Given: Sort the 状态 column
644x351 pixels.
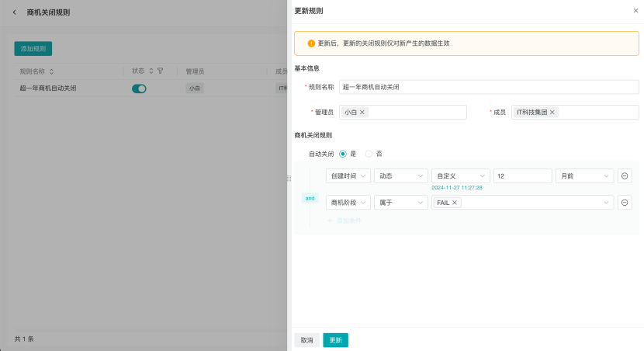Looking at the screenshot, I should (x=151, y=71).
